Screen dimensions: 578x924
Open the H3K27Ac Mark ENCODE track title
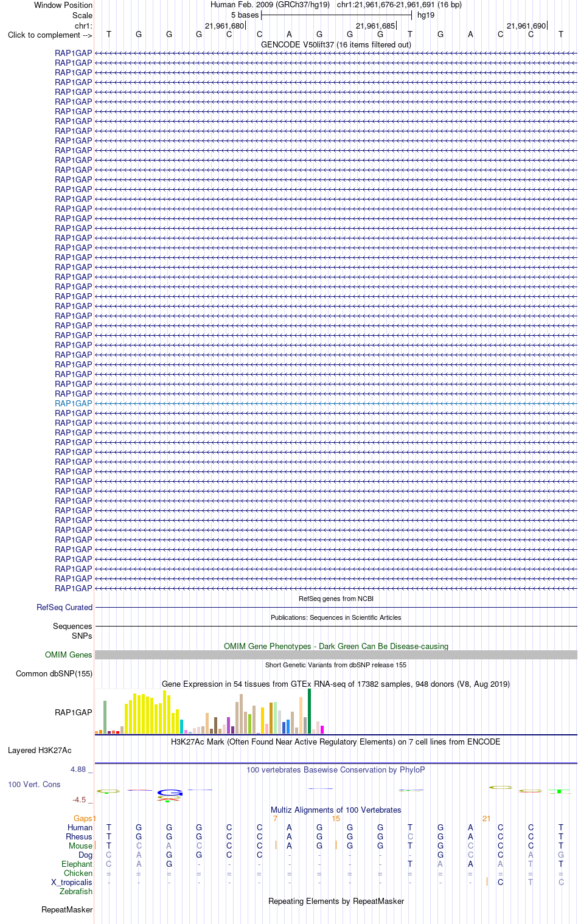[336, 742]
